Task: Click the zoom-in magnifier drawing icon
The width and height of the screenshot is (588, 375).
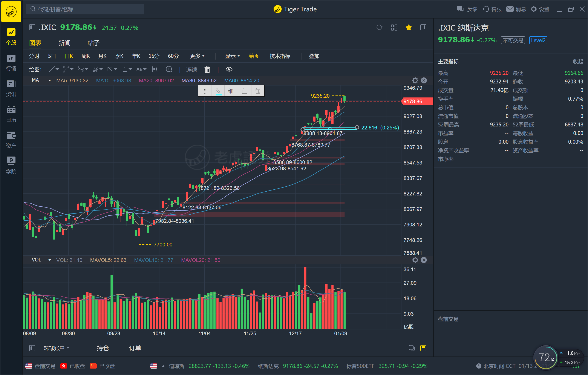Action: point(169,69)
